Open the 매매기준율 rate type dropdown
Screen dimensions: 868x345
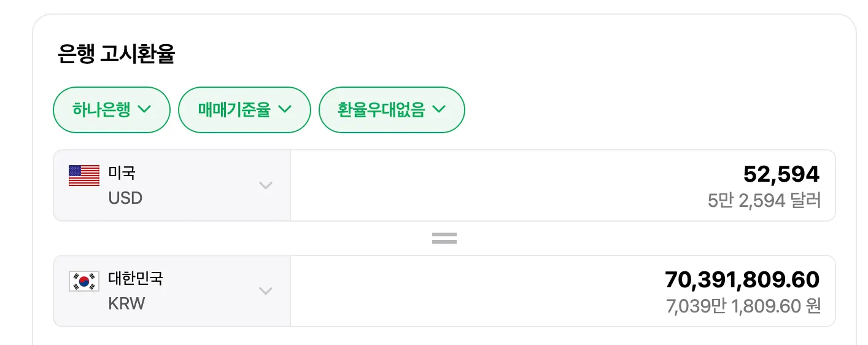(244, 110)
